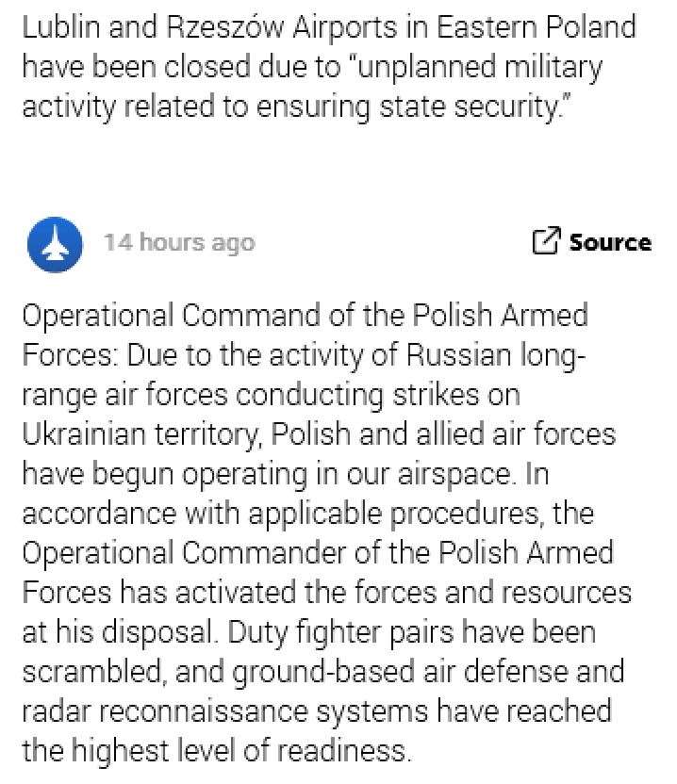
Task: Click the line 'radar reconnaissance systems have reached'
Action: [x=317, y=711]
